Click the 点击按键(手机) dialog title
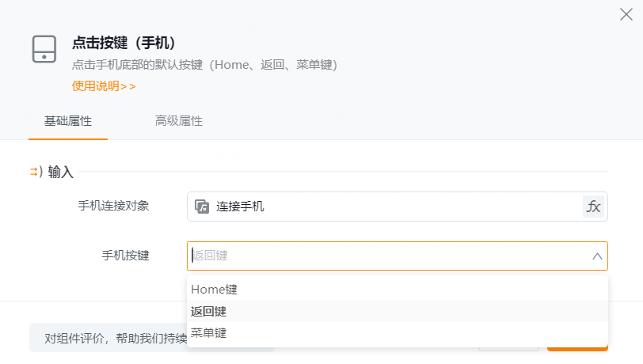Image resolution: width=643 pixels, height=364 pixels. (x=124, y=43)
